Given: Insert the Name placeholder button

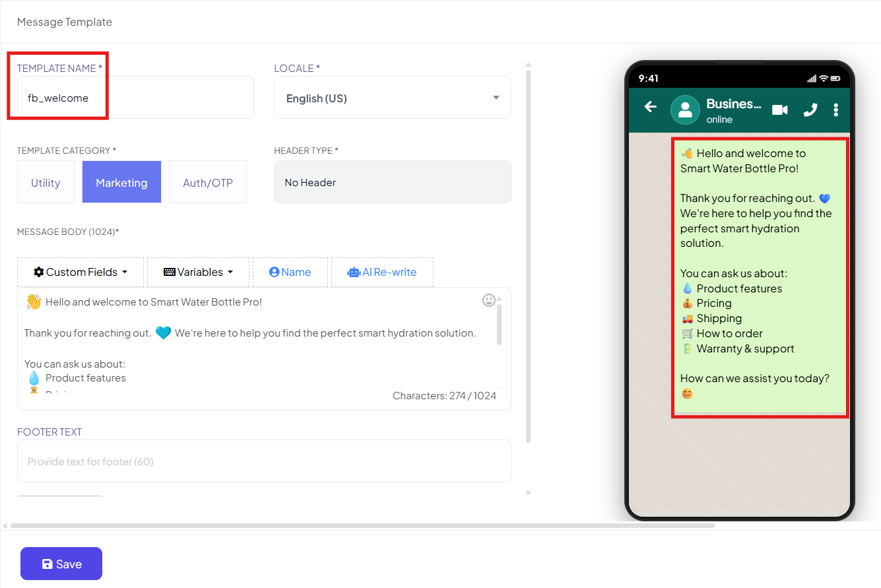Looking at the screenshot, I should click(x=290, y=272).
